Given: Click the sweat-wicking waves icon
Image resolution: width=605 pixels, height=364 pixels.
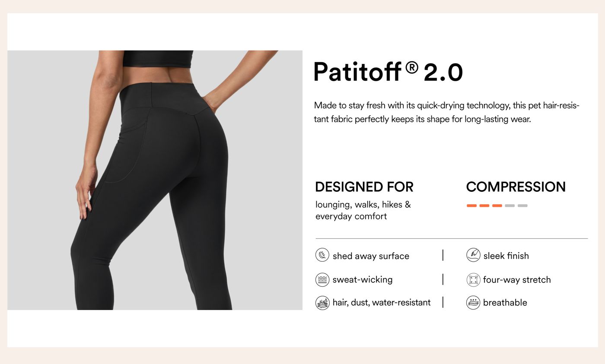Looking at the screenshot, I should (322, 280).
